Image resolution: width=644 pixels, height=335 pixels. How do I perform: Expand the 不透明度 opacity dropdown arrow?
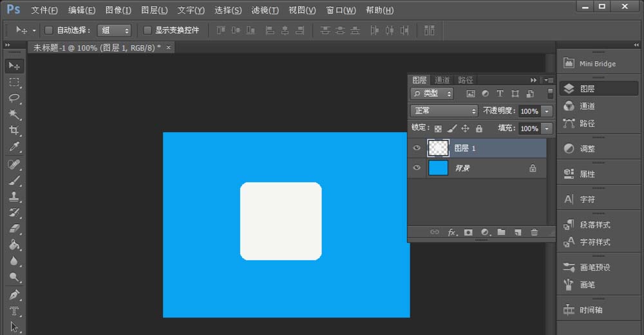point(547,111)
